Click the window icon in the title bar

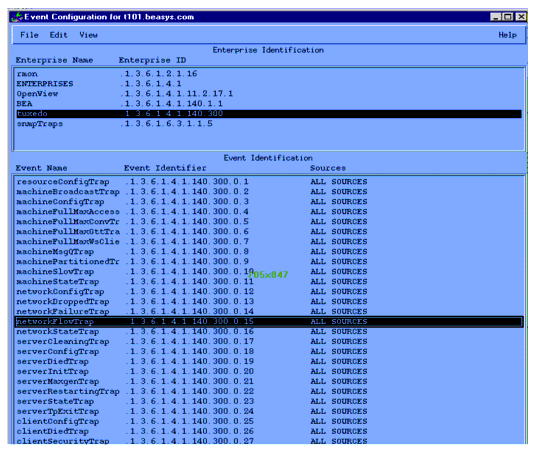pos(17,17)
